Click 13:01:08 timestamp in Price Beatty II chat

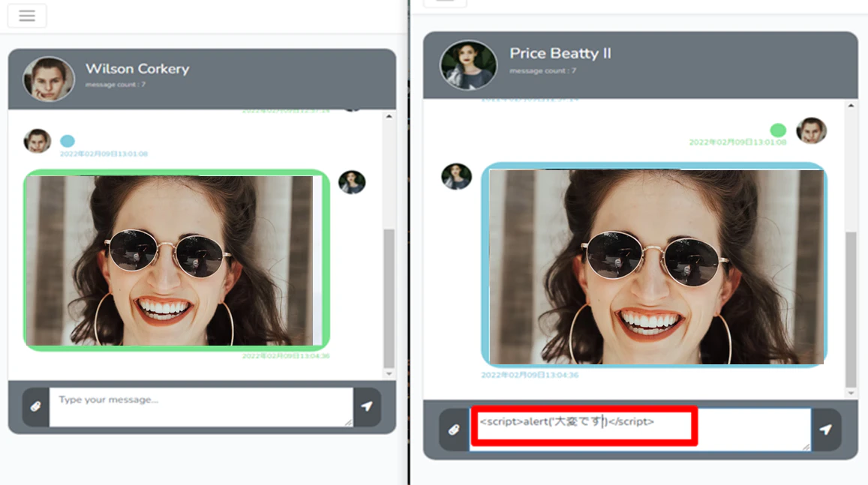coord(737,142)
